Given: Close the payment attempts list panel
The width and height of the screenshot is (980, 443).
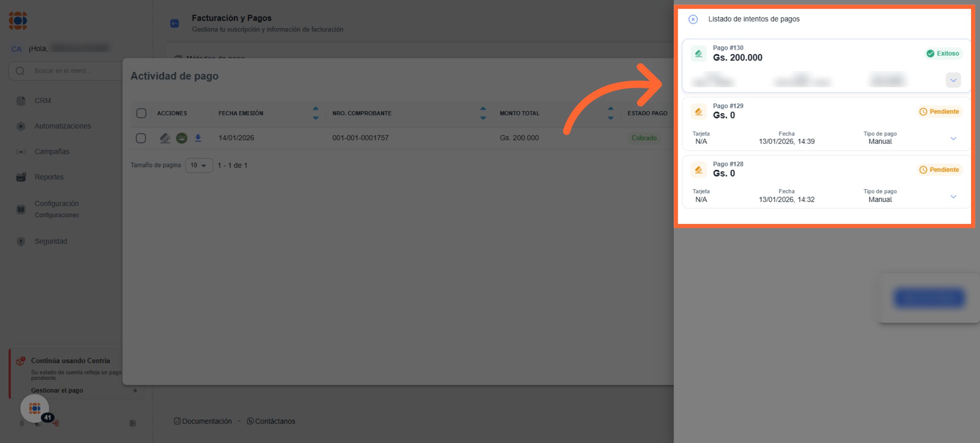Looking at the screenshot, I should pyautogui.click(x=693, y=19).
